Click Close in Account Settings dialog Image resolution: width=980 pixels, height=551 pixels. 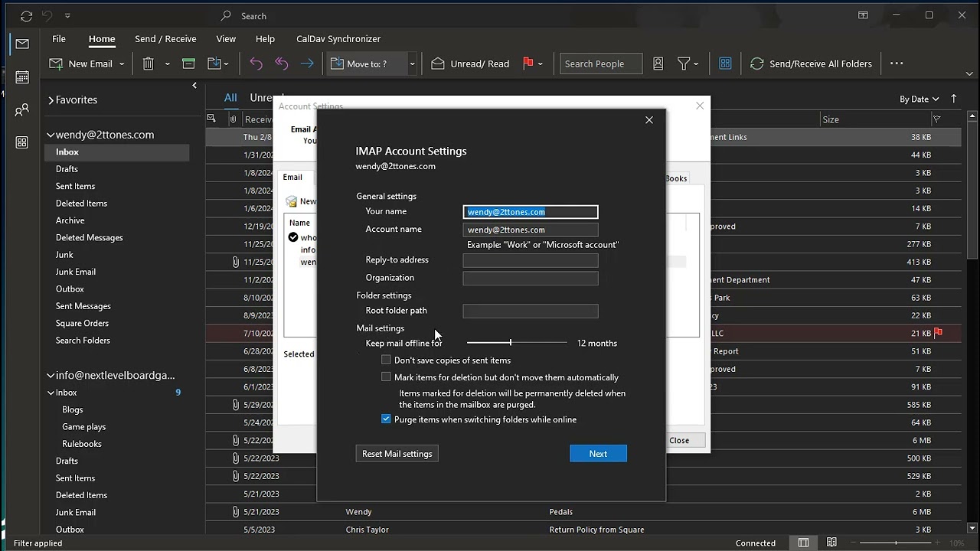(x=679, y=440)
